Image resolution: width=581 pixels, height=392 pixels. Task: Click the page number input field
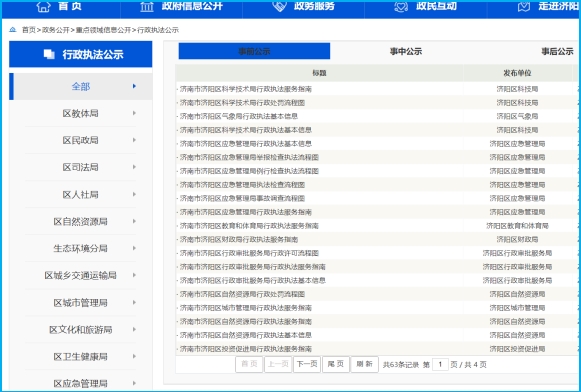coord(440,365)
